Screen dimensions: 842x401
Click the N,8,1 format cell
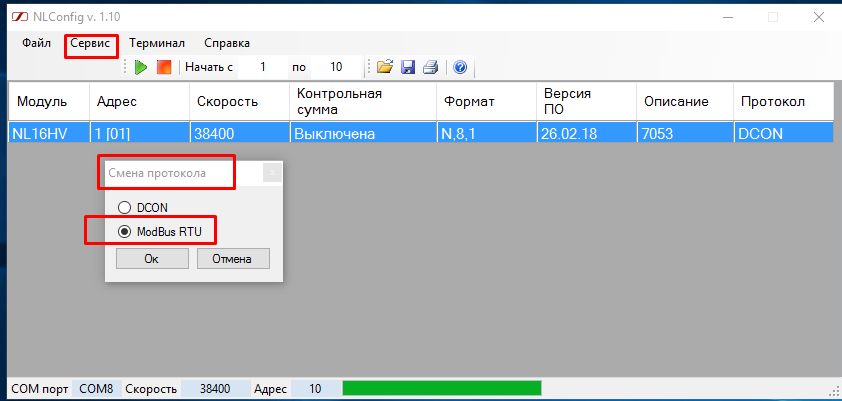pyautogui.click(x=487, y=133)
